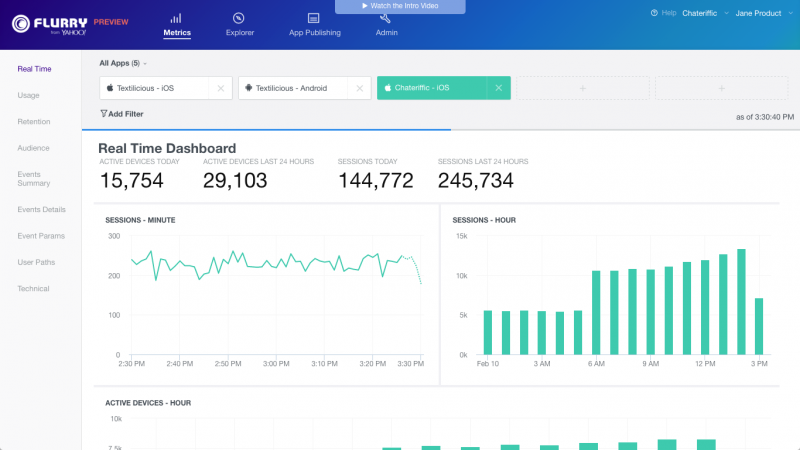Open User Paths in the sidebar
The image size is (800, 450).
point(36,262)
